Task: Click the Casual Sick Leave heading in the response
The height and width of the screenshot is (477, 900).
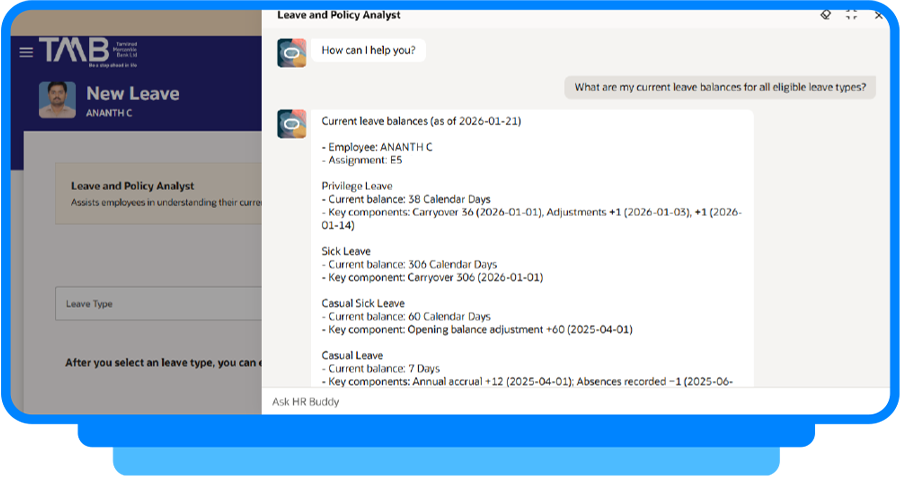Action: tap(363, 303)
